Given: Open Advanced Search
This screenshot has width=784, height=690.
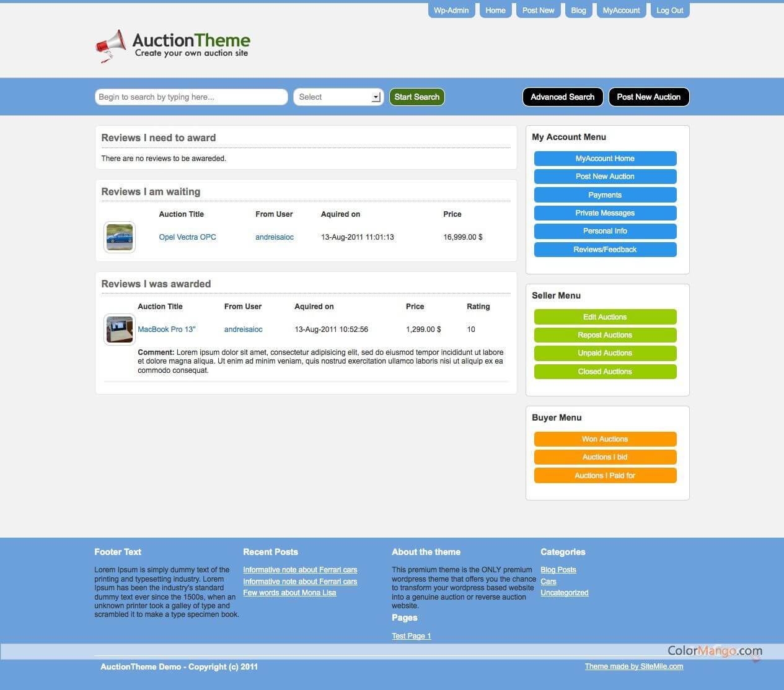Looking at the screenshot, I should pyautogui.click(x=562, y=97).
